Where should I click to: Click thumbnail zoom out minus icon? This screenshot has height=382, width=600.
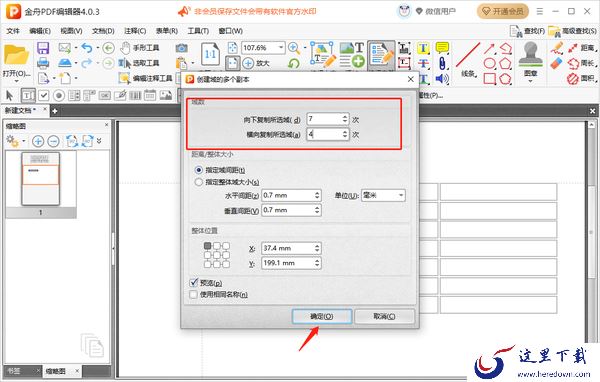(x=53, y=141)
